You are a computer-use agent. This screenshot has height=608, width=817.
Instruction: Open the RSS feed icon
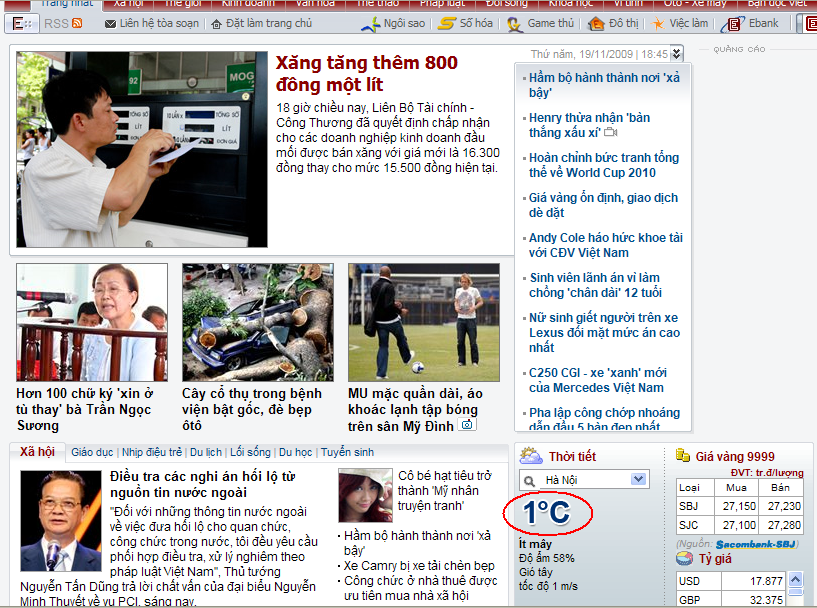click(77, 23)
